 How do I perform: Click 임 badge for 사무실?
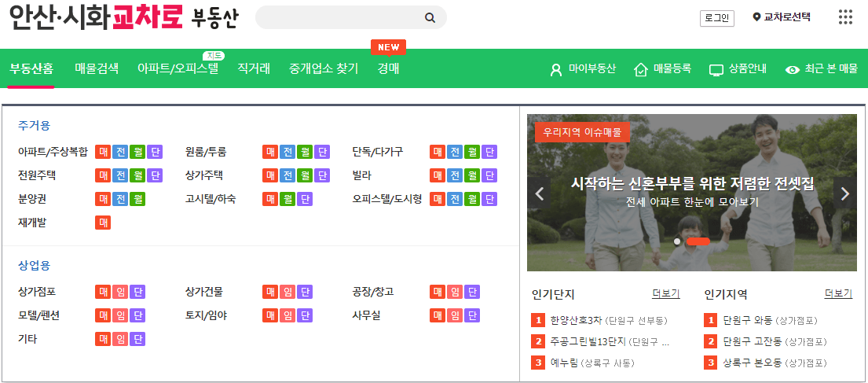[x=455, y=315]
